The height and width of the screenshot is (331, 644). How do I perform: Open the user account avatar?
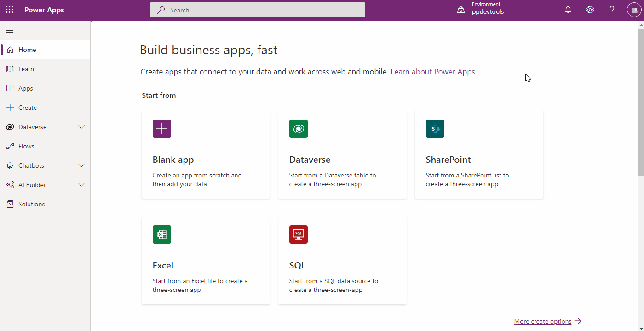click(x=634, y=10)
